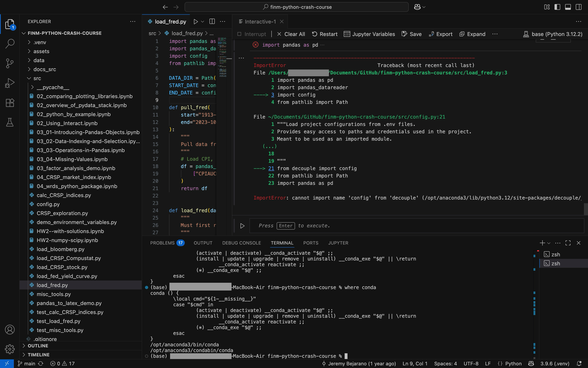
Task: Toggle the secondary side bar visibility
Action: coord(579,7)
